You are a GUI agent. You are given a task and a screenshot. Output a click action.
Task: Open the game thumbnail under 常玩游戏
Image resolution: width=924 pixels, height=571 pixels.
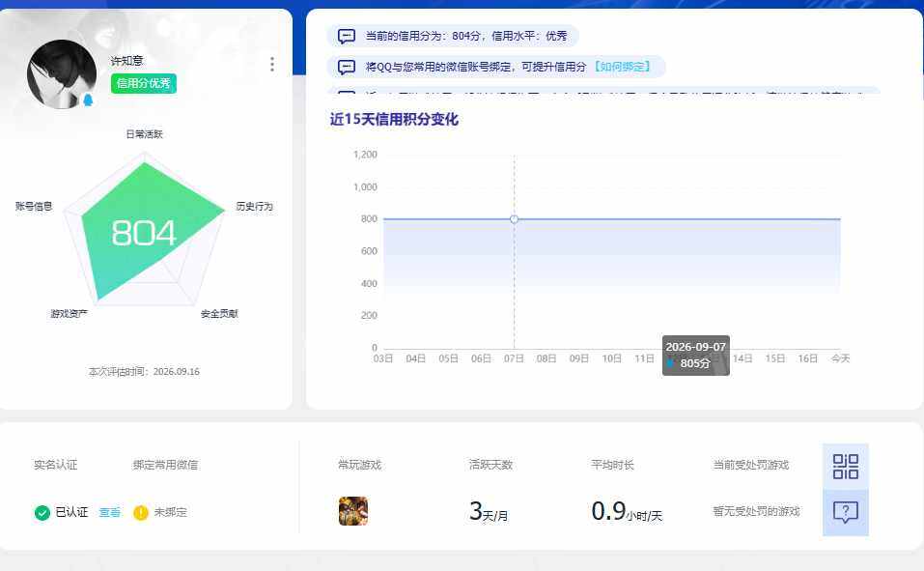pos(353,511)
